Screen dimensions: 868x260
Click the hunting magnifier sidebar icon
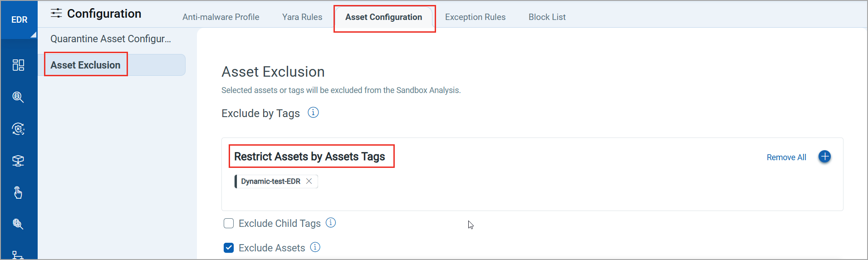18,97
